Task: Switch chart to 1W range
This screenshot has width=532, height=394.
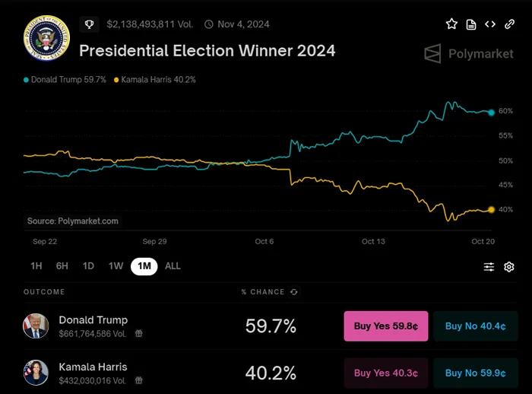Action: [x=116, y=266]
